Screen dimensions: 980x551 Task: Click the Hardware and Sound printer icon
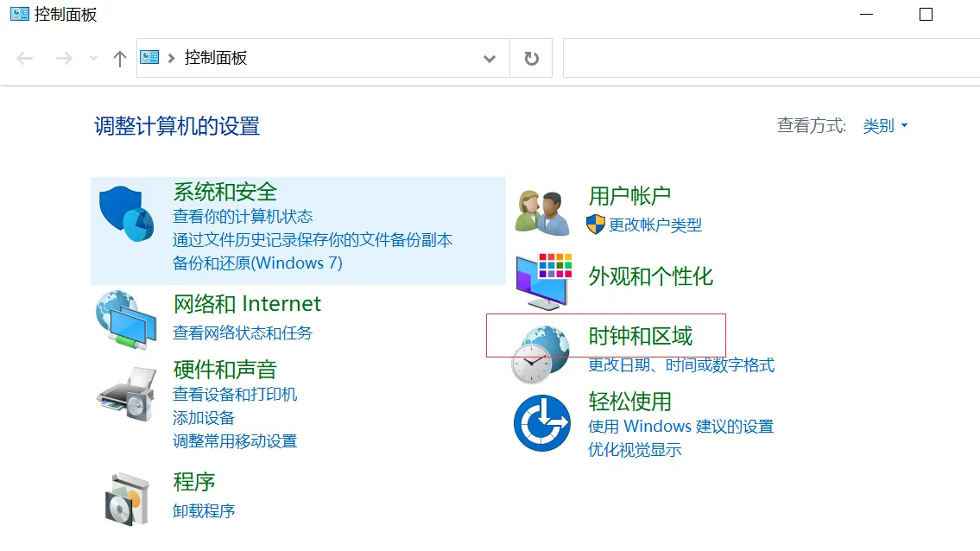126,394
